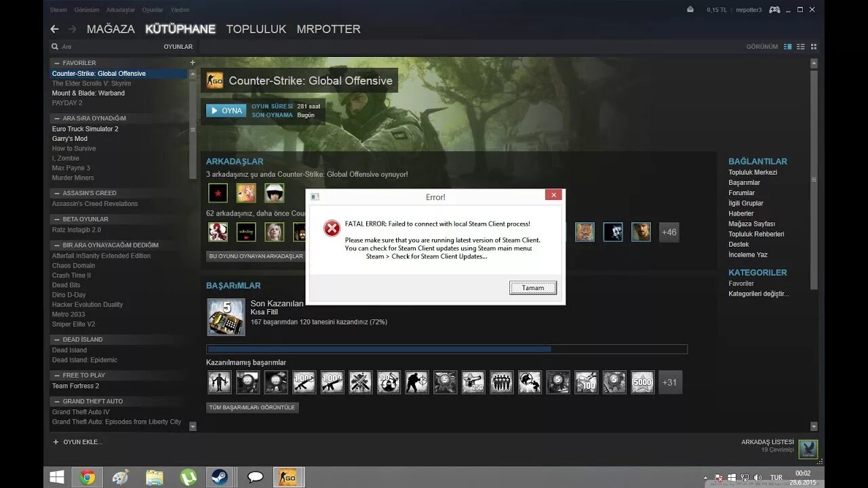This screenshot has height=488, width=868.
Task: Open the Oyunlar menu
Action: 153,10
